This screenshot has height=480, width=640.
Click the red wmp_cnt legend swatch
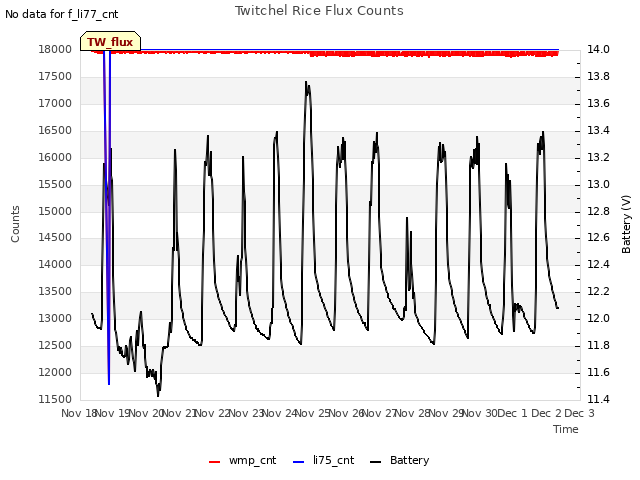(x=214, y=462)
